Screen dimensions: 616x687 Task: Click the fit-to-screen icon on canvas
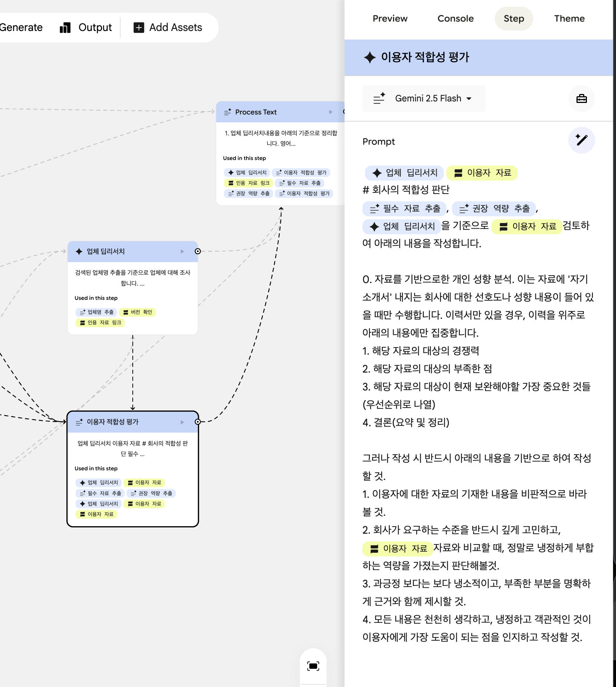click(x=313, y=666)
